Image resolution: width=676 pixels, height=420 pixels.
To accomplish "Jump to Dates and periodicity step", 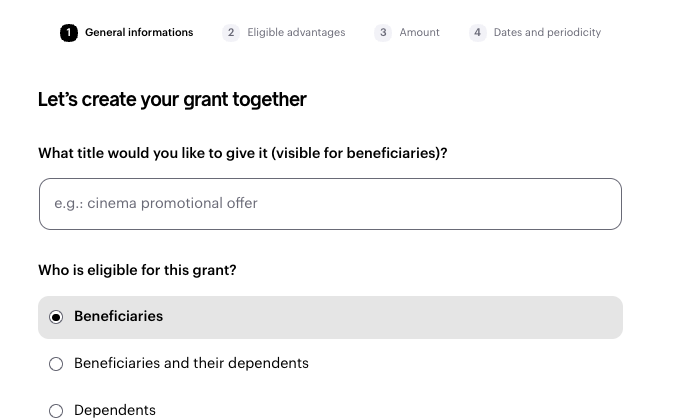I will (547, 33).
